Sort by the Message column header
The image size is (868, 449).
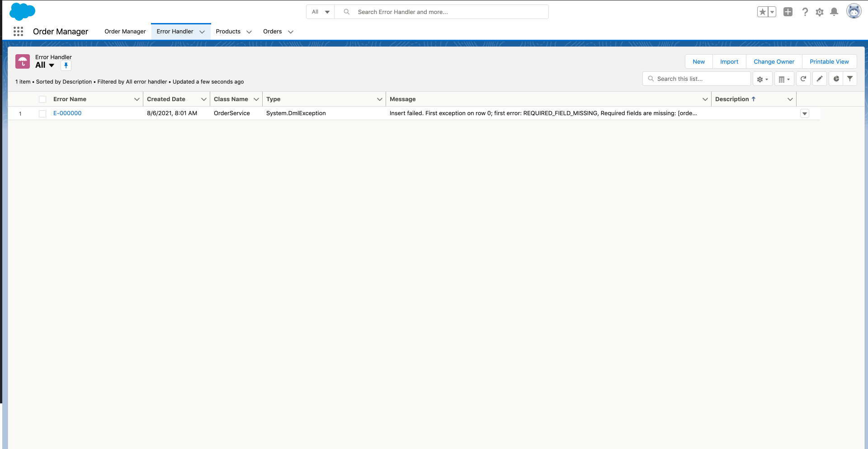pos(403,99)
